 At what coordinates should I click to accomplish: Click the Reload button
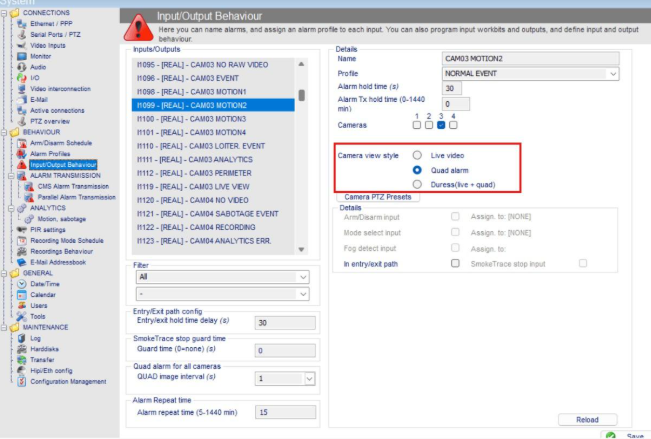point(588,419)
